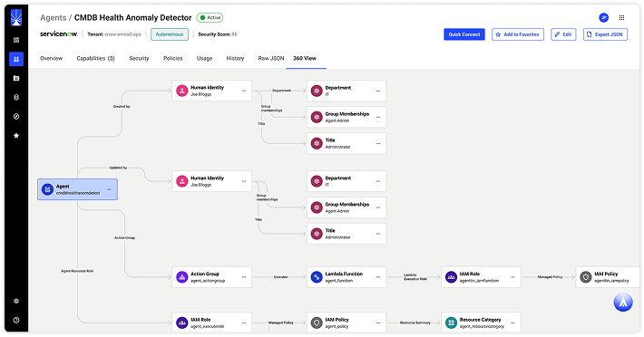Screen dimensions: 644x337
Task: Select the Lambda Function agent_function node
Action: (346, 277)
